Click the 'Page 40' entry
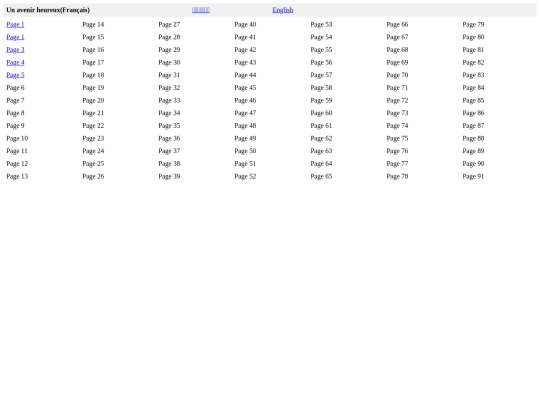This screenshot has height=405, width=540. click(x=246, y=24)
